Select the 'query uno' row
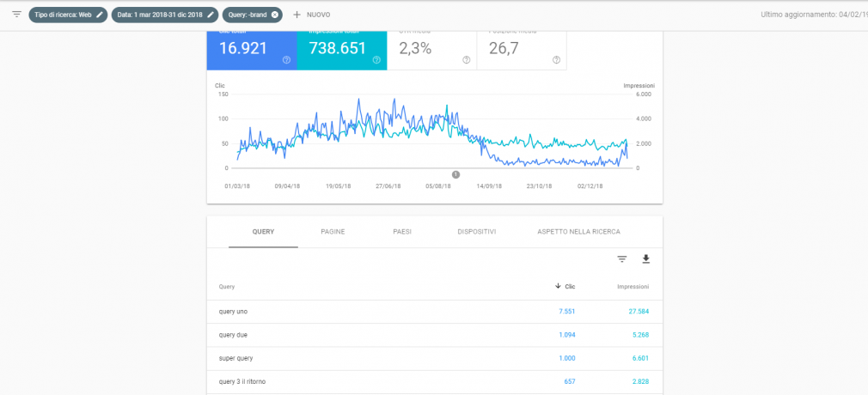Image resolution: width=868 pixels, height=395 pixels. coord(435,312)
